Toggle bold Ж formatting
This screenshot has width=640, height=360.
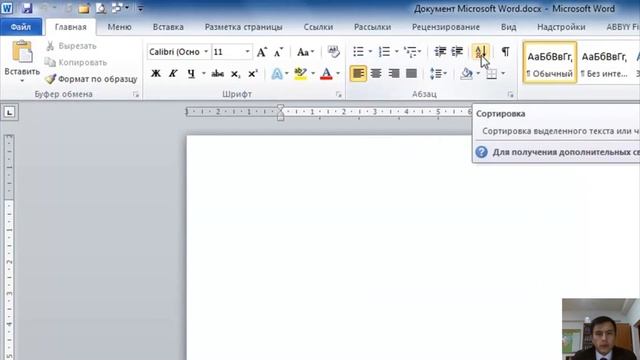[x=156, y=73]
